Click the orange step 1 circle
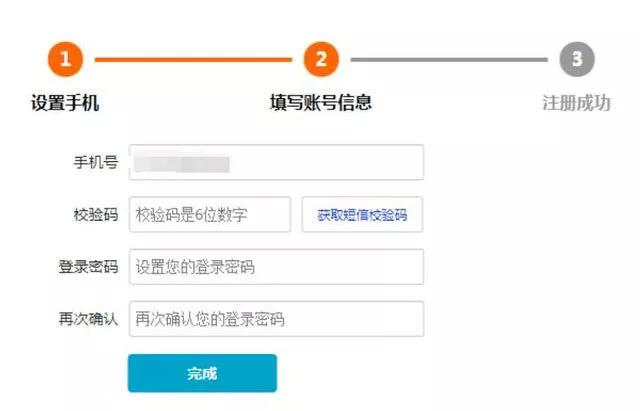640x411 pixels. tap(65, 59)
